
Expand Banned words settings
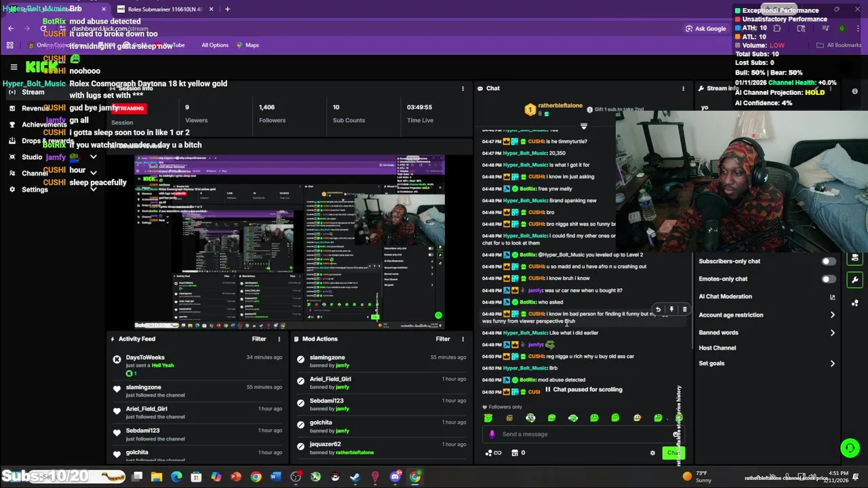(766, 333)
